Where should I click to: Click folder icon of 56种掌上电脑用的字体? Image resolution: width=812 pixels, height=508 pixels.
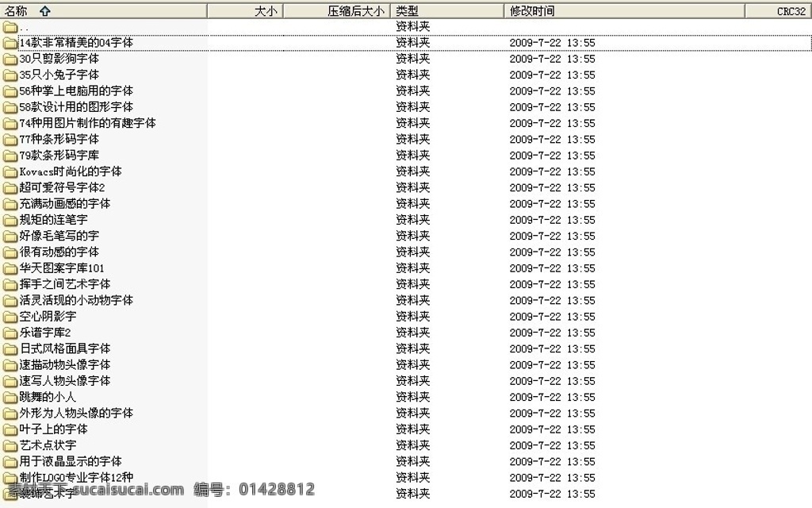[10, 91]
